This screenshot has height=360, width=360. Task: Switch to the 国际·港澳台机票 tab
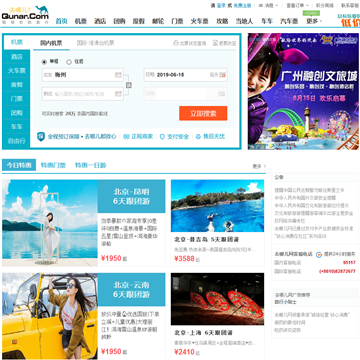(x=95, y=43)
